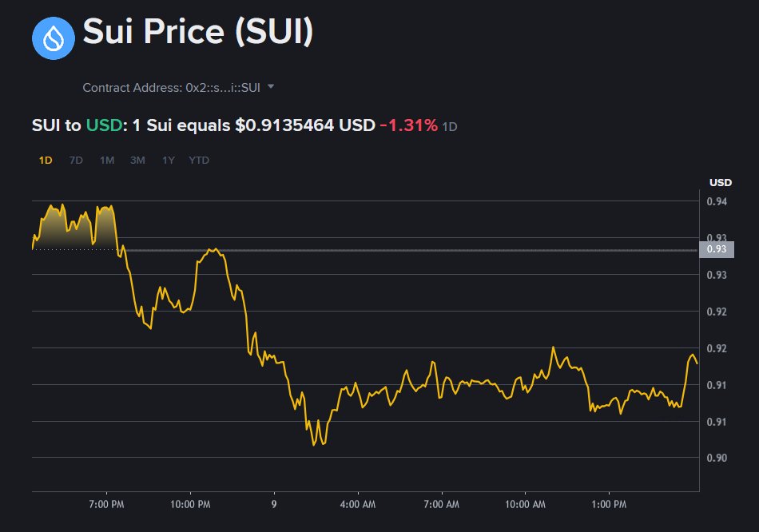This screenshot has width=759, height=532.
Task: Click the 1:00 PM time axis label
Action: (608, 505)
